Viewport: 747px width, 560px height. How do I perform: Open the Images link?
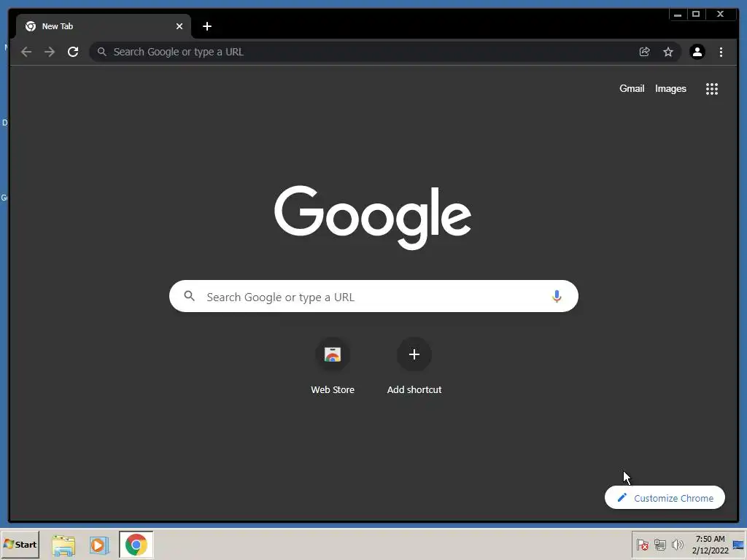point(671,88)
